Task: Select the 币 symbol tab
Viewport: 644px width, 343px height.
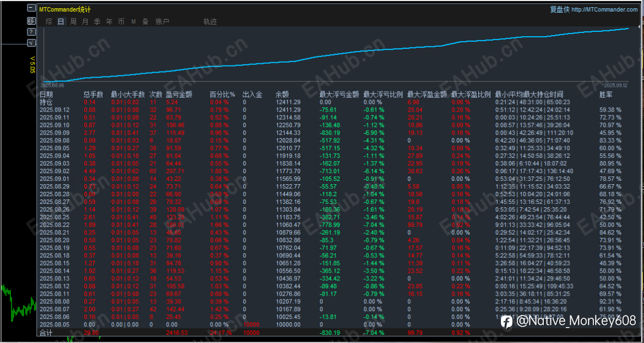Action: pyautogui.click(x=121, y=22)
